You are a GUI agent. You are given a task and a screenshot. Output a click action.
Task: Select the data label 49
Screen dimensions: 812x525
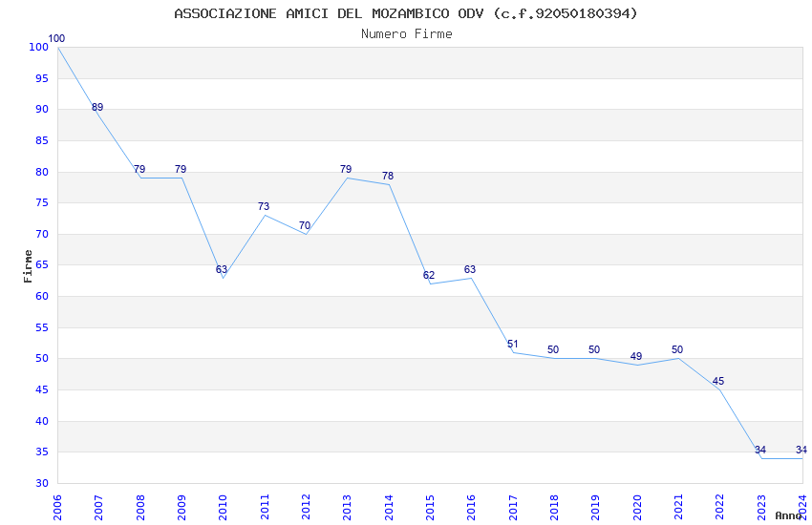point(636,356)
